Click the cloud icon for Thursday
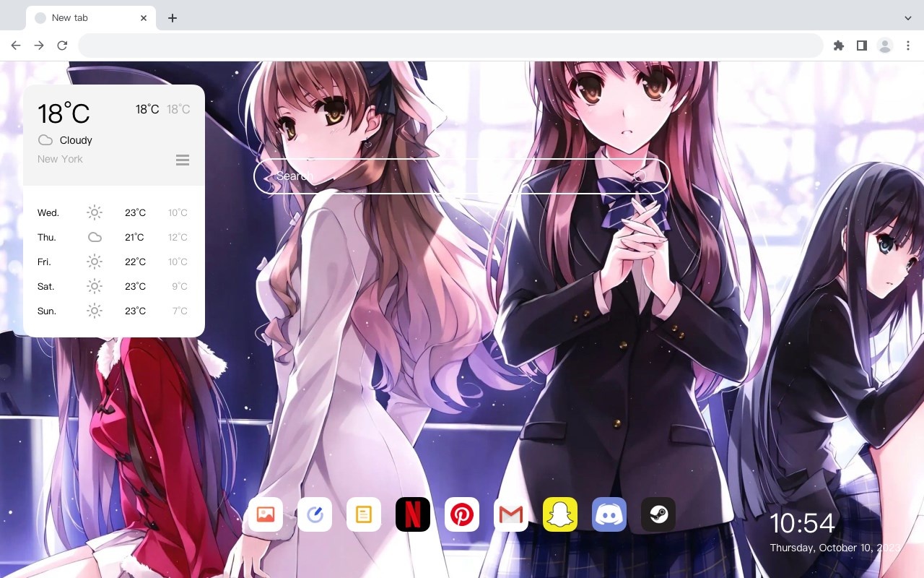The width and height of the screenshot is (924, 578). [95, 237]
